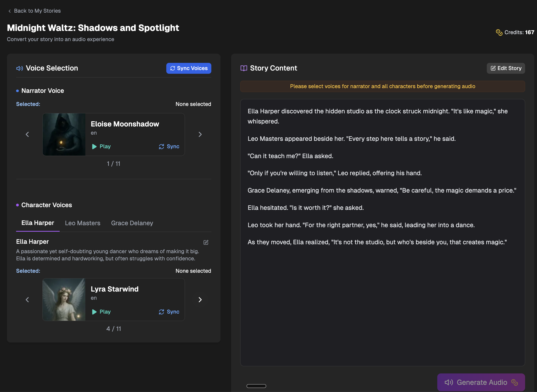Screen dimensions: 537x392
Task: Go to previous narrator voice
Action: (27, 134)
